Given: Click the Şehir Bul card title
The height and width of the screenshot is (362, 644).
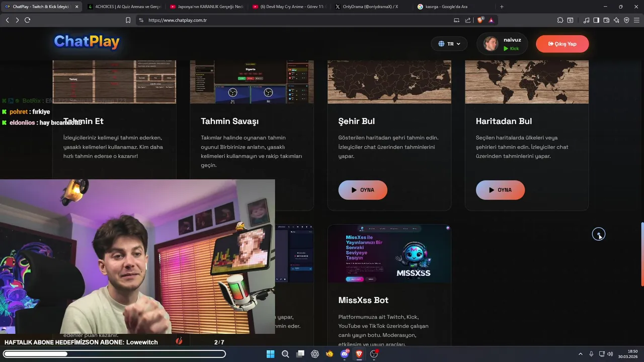Looking at the screenshot, I should point(356,121).
